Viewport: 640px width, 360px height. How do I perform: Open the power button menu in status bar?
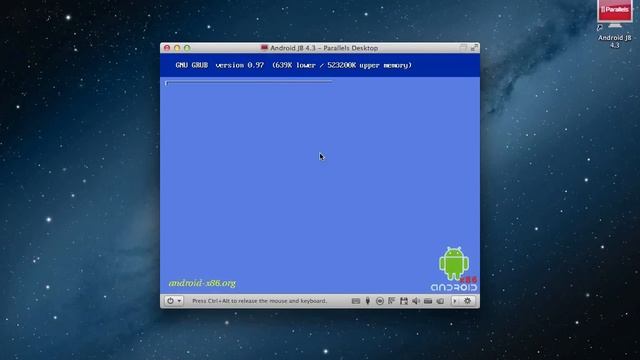[x=173, y=301]
